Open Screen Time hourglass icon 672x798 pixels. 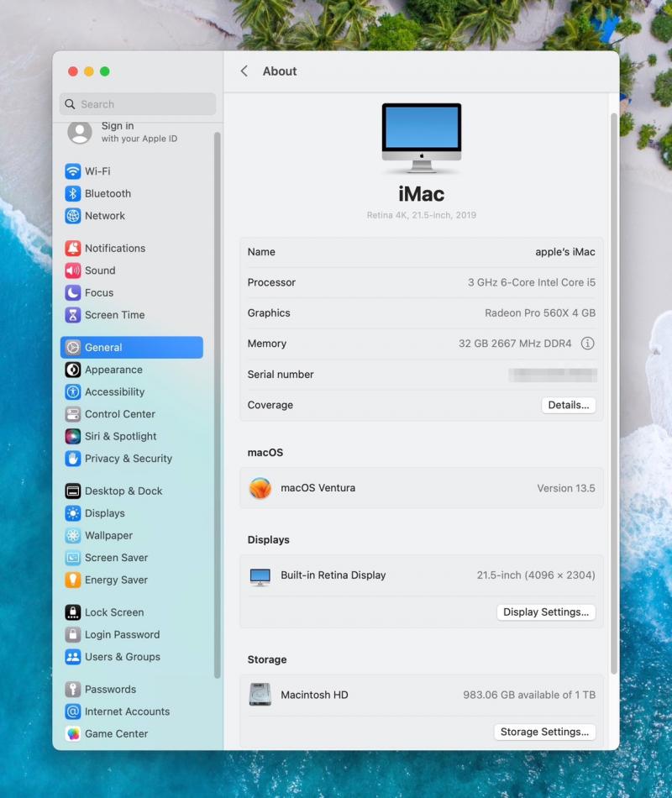click(x=73, y=315)
